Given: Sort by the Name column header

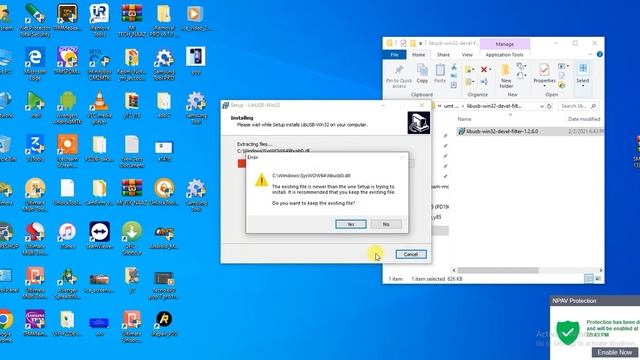Looking at the screenshot, I should click(464, 119).
